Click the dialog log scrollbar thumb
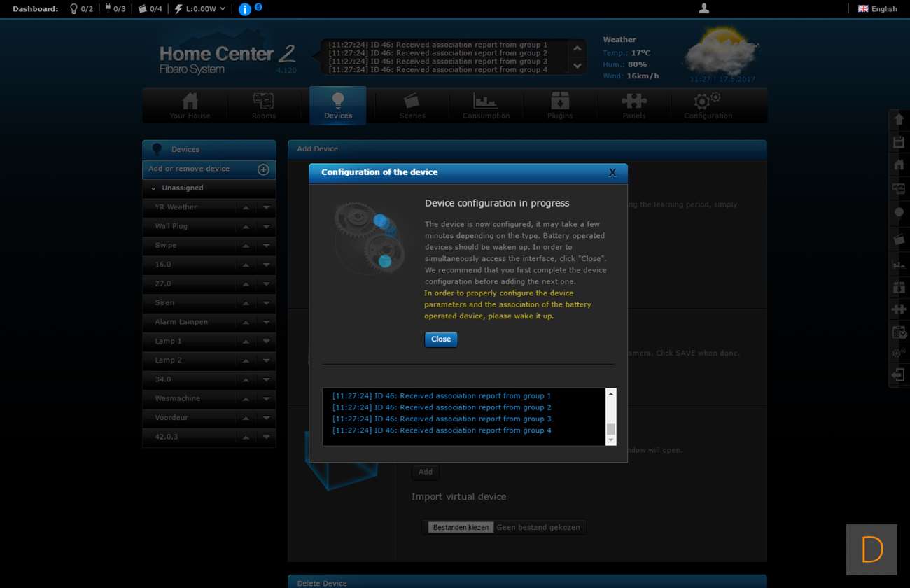The image size is (910, 588). point(610,429)
